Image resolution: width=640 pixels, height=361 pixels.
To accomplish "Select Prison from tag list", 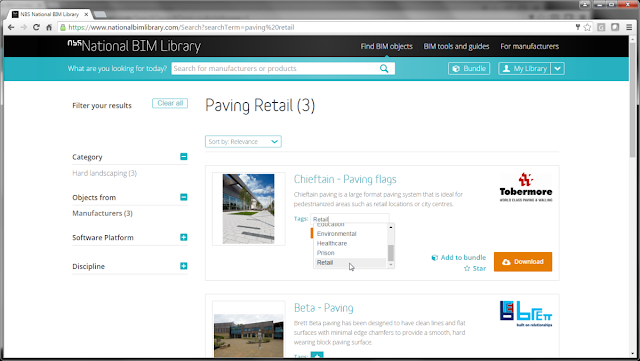I will (325, 253).
